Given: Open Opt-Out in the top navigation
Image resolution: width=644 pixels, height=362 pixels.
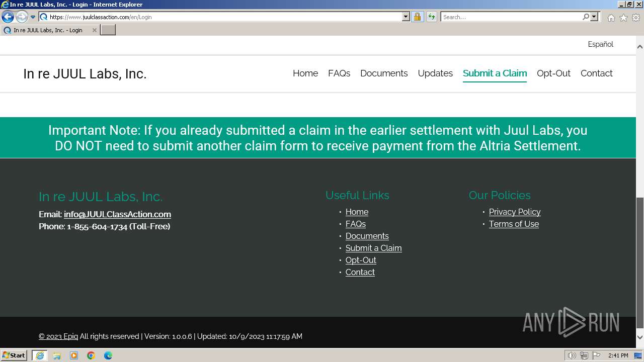Looking at the screenshot, I should coord(553,73).
